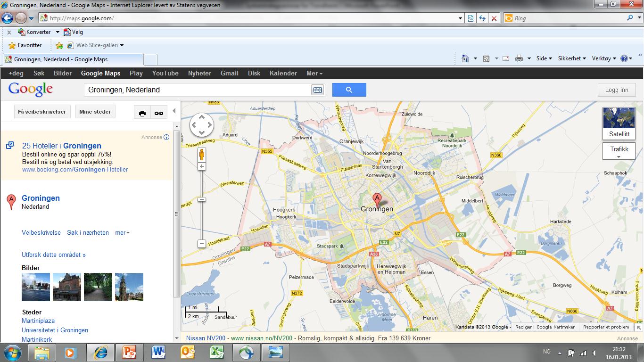This screenshot has width=644, height=362.
Task: Open Gmail in the Google bar
Action: point(230,73)
